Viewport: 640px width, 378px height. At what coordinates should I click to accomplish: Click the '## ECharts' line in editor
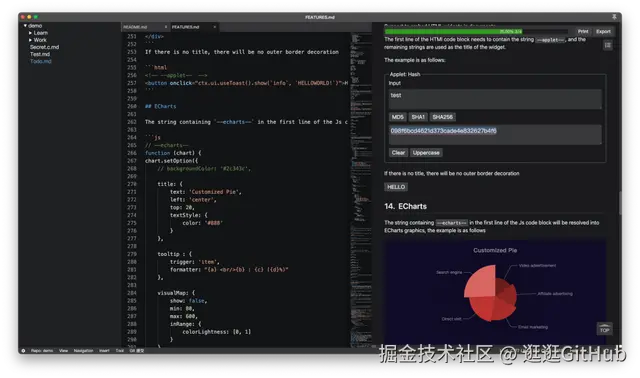coord(160,107)
